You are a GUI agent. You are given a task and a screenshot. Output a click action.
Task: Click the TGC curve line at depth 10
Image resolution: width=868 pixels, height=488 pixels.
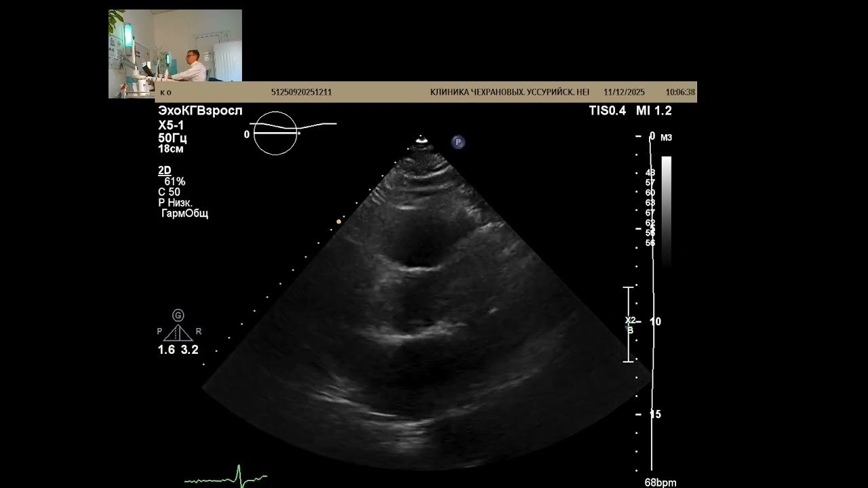[x=652, y=322]
